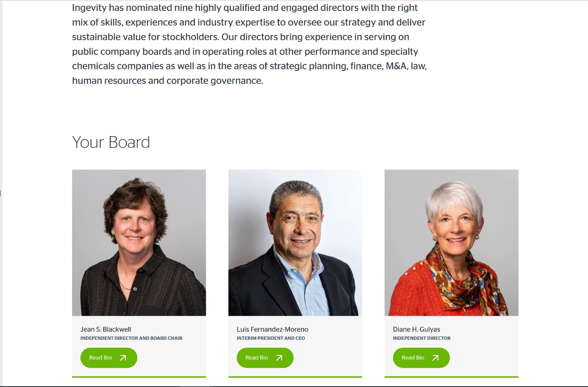Select the name Diane H. Gulyas
588x387 pixels.
pyautogui.click(x=416, y=330)
